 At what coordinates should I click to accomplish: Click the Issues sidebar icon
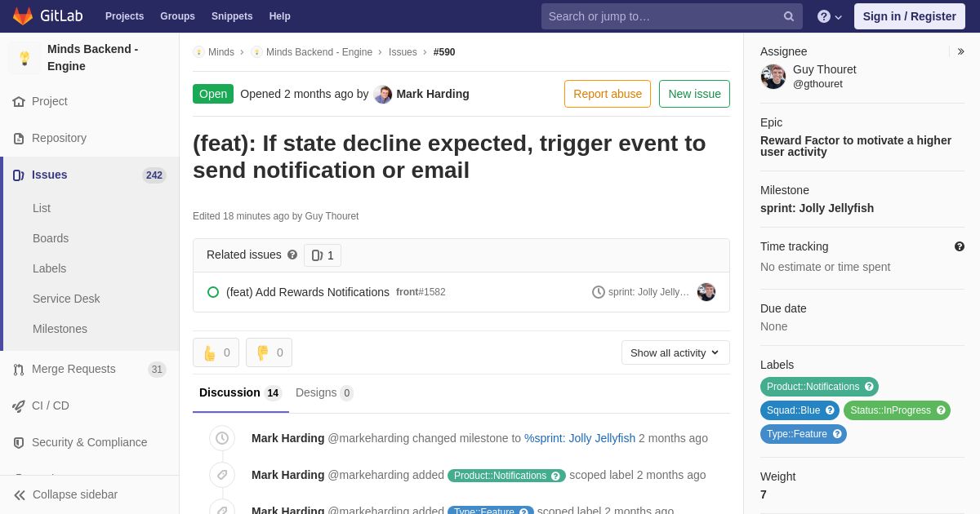pos(19,175)
